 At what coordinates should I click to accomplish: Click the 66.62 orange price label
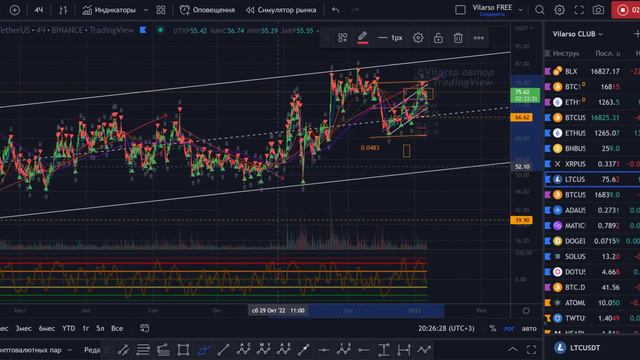click(522, 118)
